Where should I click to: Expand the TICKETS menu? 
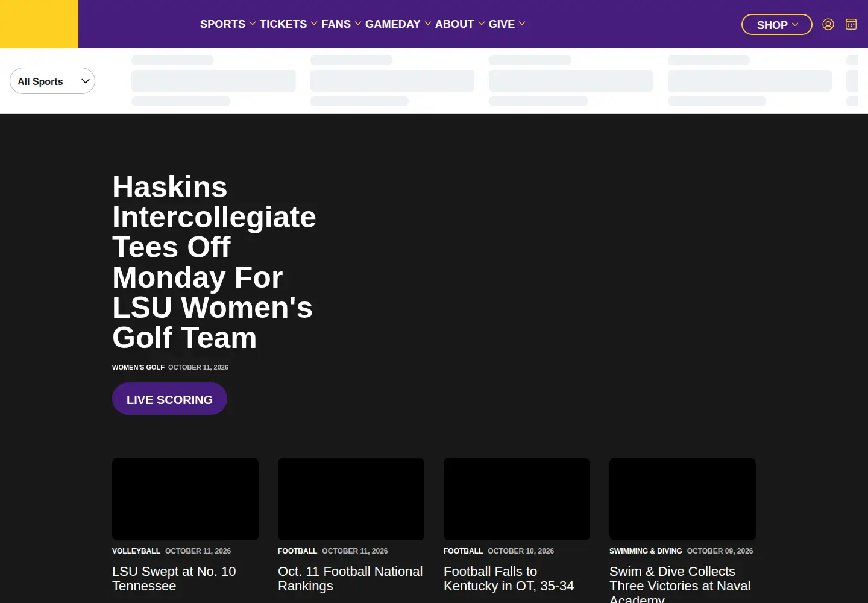(288, 24)
